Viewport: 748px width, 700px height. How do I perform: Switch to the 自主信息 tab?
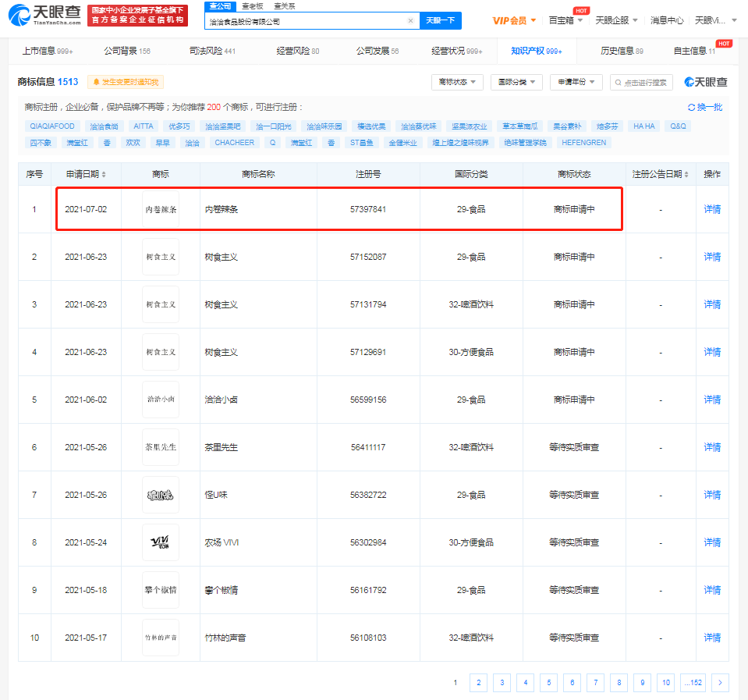point(694,51)
